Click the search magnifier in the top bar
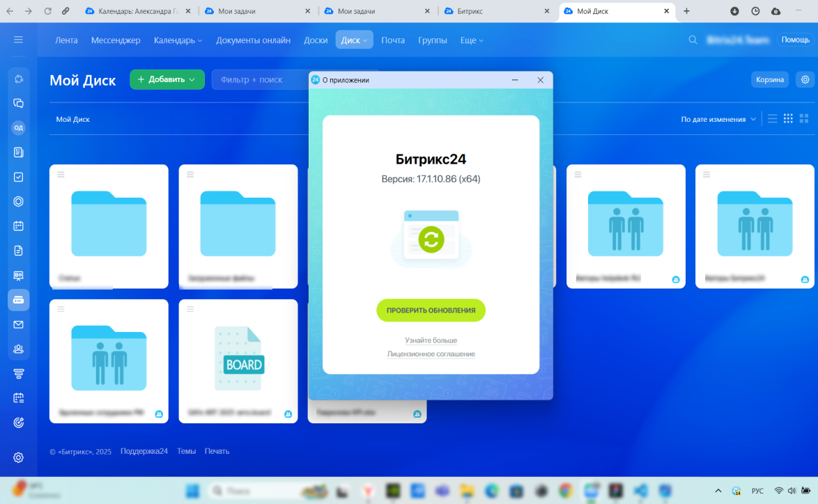Image resolution: width=818 pixels, height=504 pixels. coord(693,40)
